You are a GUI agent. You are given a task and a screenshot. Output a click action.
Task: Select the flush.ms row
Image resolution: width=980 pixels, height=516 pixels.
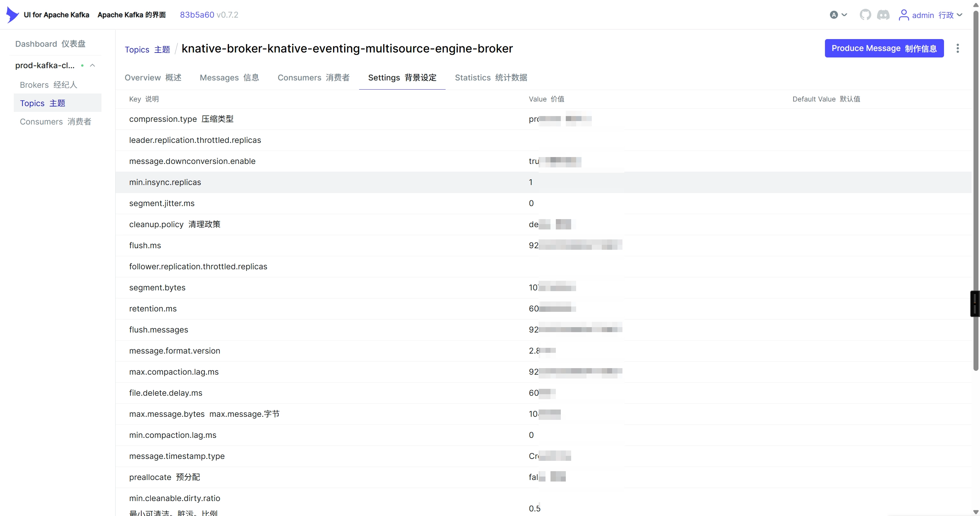click(544, 246)
